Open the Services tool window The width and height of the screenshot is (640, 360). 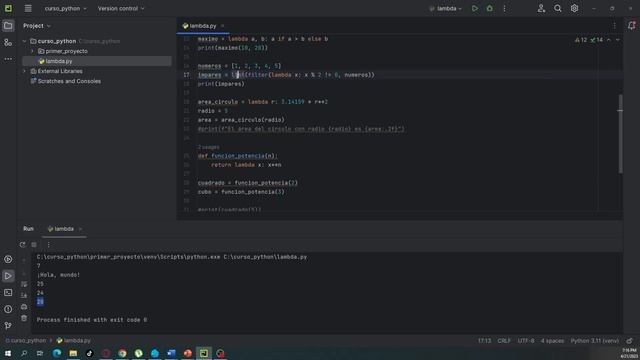8,259
